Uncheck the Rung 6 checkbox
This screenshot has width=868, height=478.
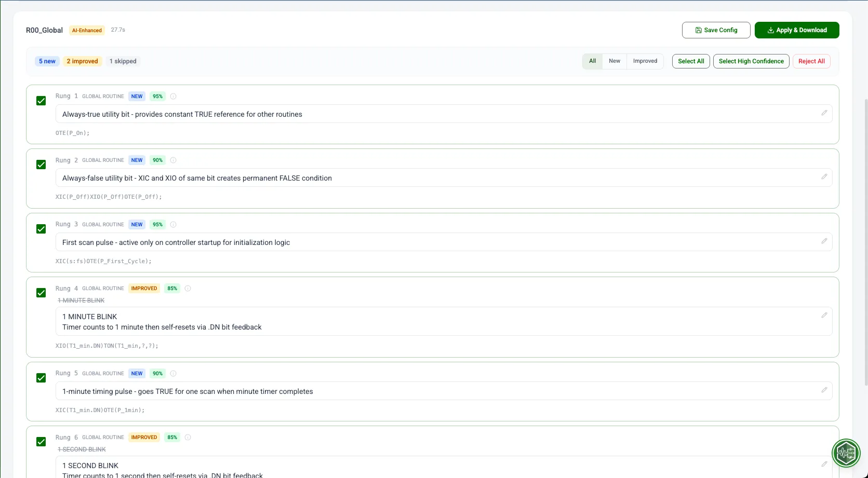(x=41, y=442)
